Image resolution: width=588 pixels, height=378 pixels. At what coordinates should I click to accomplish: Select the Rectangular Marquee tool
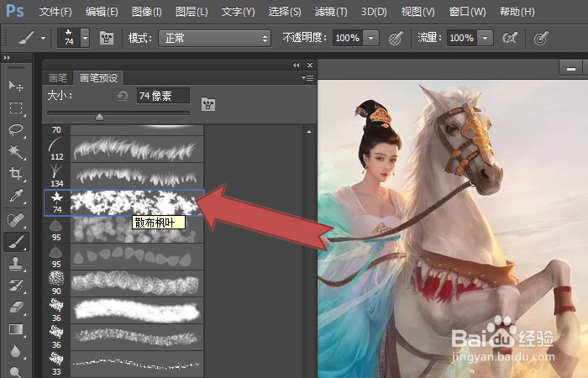[16, 108]
